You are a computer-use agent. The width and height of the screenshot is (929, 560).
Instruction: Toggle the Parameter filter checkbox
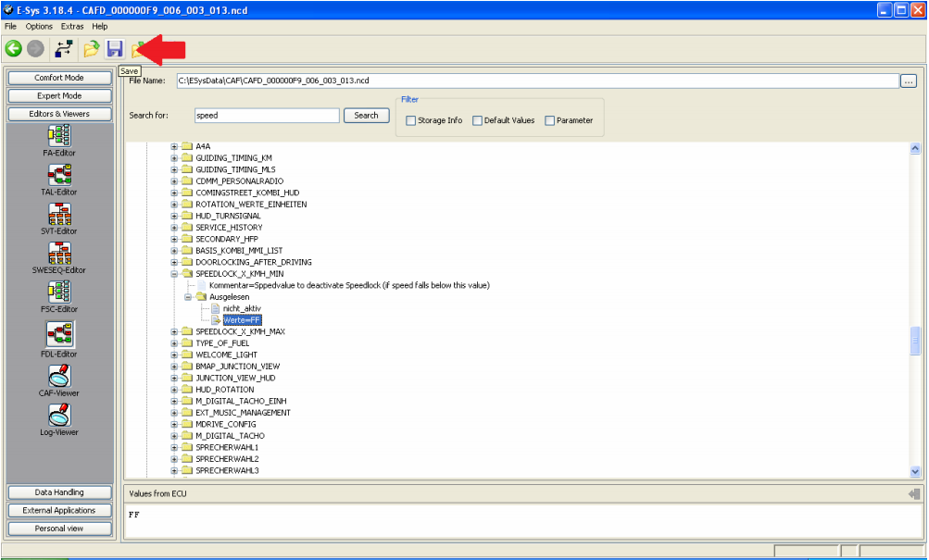[549, 120]
